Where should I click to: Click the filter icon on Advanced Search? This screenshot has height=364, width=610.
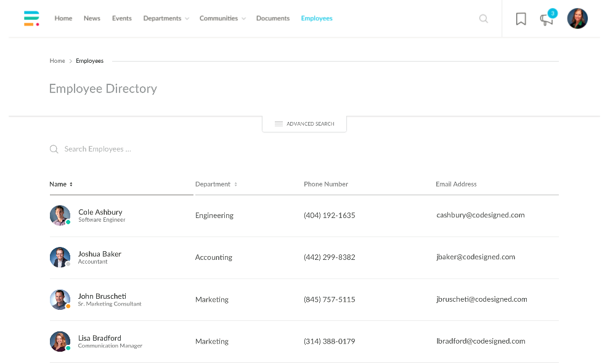pos(279,123)
